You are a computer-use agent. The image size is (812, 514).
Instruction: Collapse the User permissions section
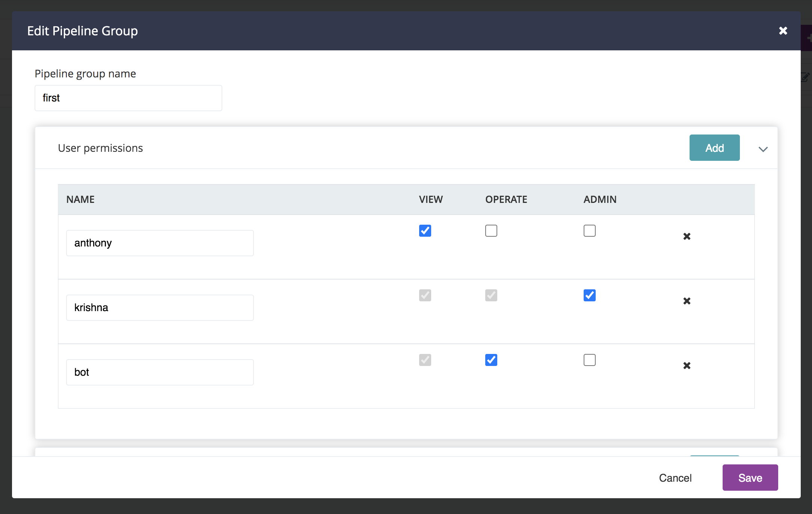[x=763, y=149]
